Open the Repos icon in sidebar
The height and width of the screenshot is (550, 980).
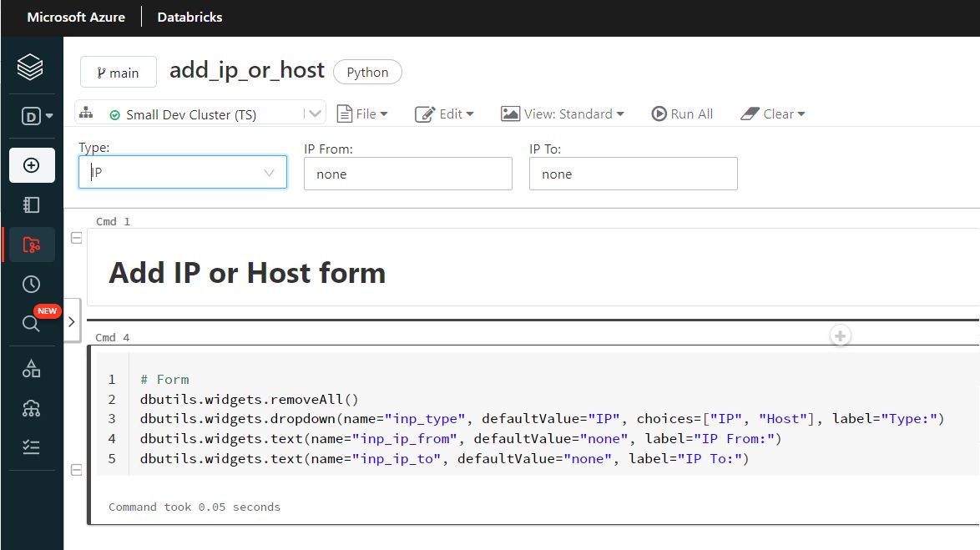click(x=31, y=245)
